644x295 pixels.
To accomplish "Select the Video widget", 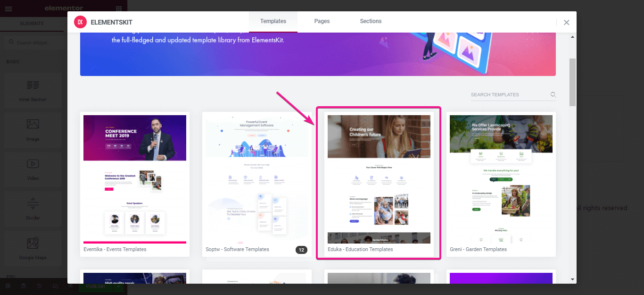I will point(33,169).
